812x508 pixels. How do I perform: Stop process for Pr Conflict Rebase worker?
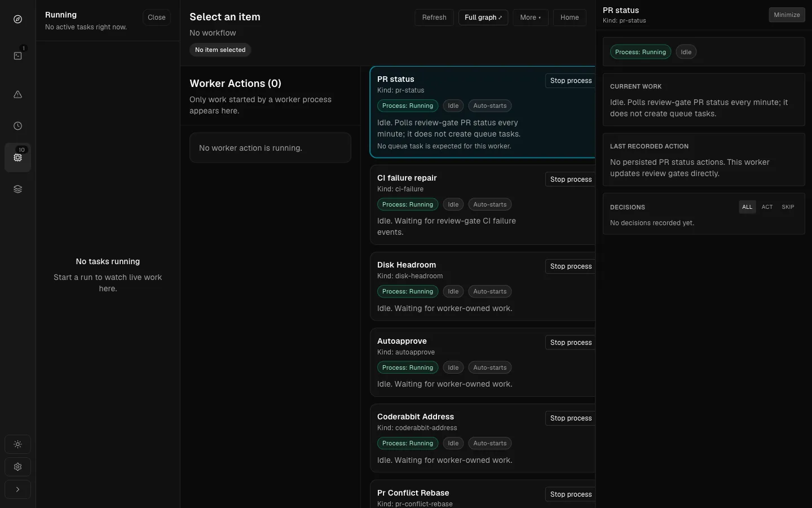[571, 494]
